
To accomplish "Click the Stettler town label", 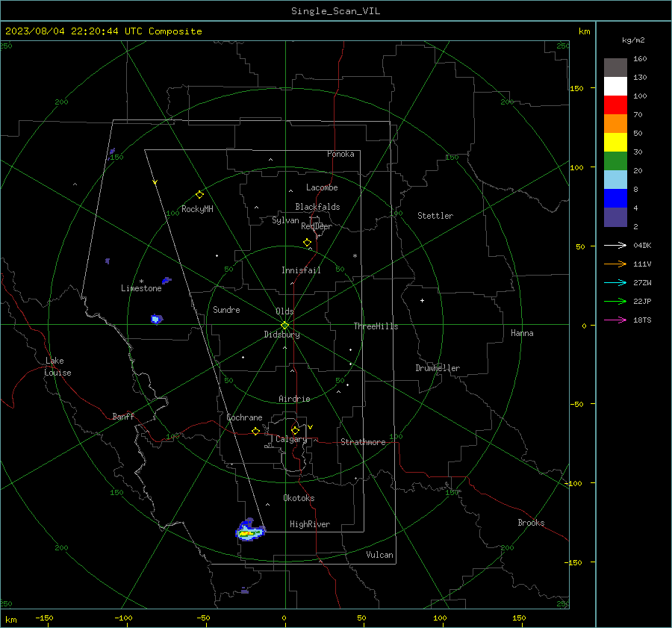I will (435, 216).
